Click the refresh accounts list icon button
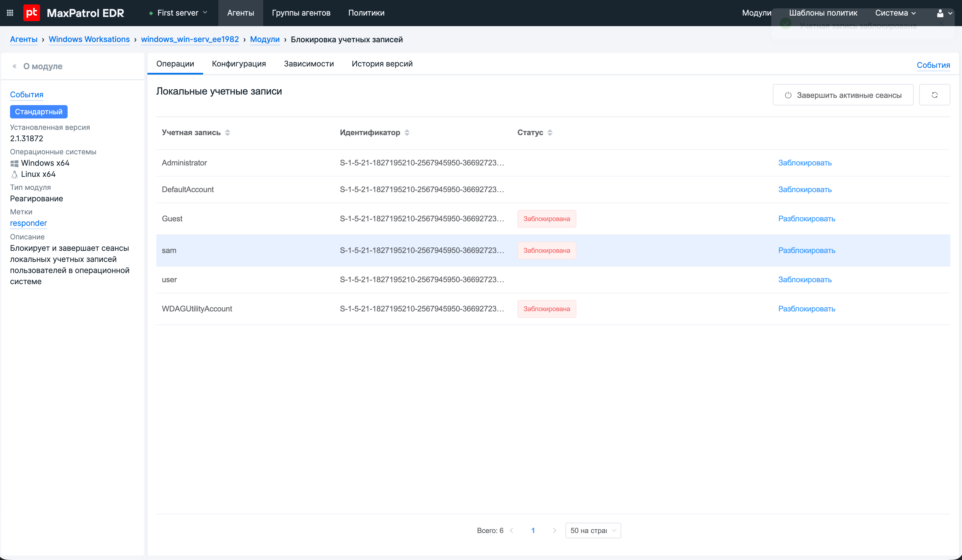This screenshot has width=962, height=560. [934, 95]
